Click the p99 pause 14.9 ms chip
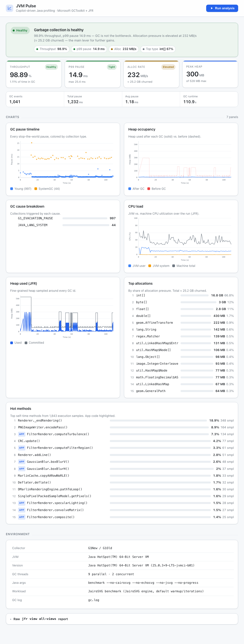This screenshot has width=244, height=644. click(89, 49)
